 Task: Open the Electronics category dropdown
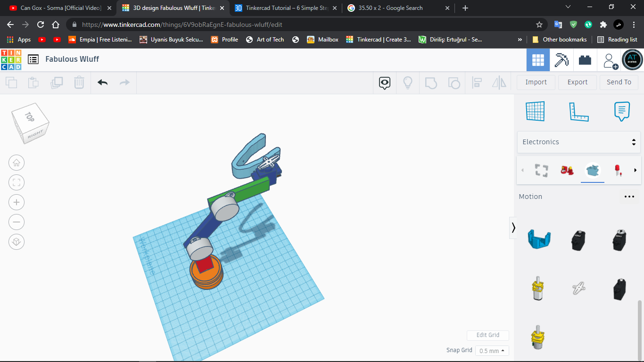click(578, 141)
